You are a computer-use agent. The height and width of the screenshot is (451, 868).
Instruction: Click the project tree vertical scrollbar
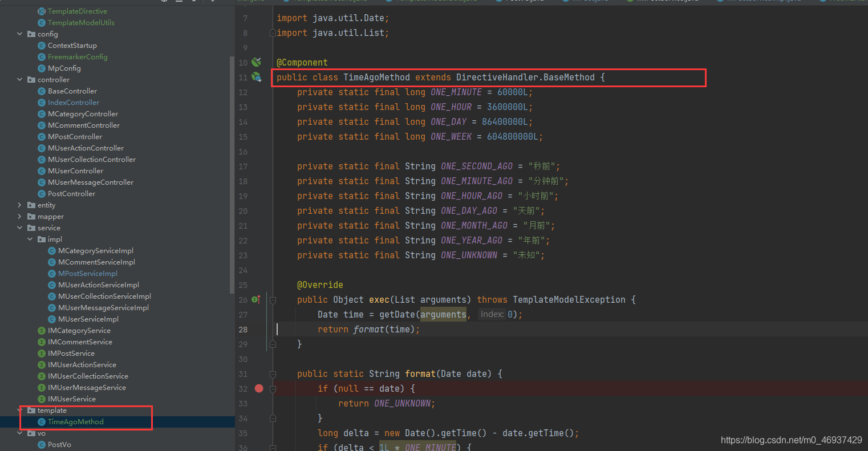pos(232,174)
